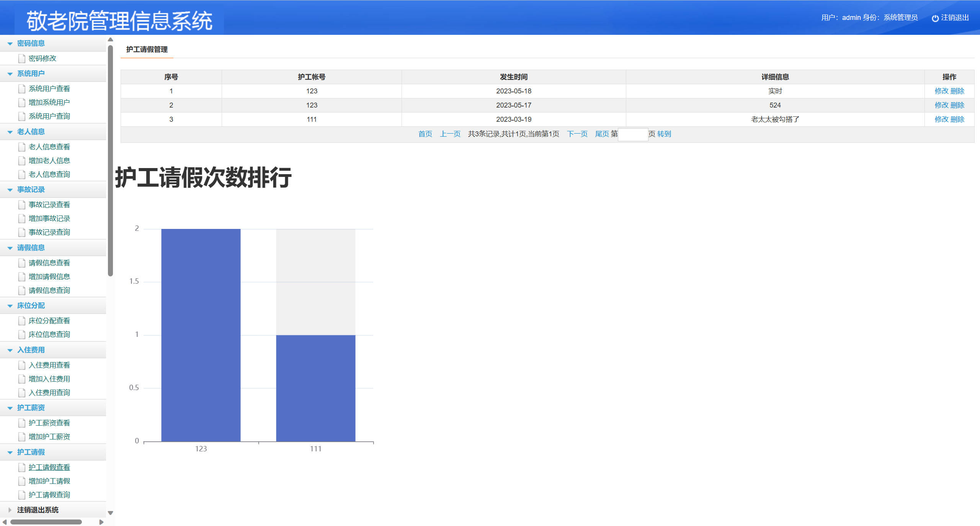Open 护工请假查询 menu item

49,495
